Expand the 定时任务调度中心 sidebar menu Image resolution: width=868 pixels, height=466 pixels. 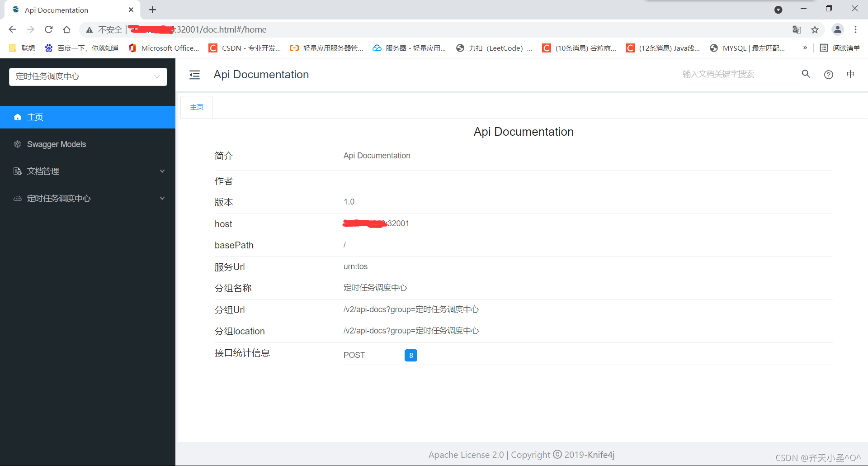pos(88,198)
